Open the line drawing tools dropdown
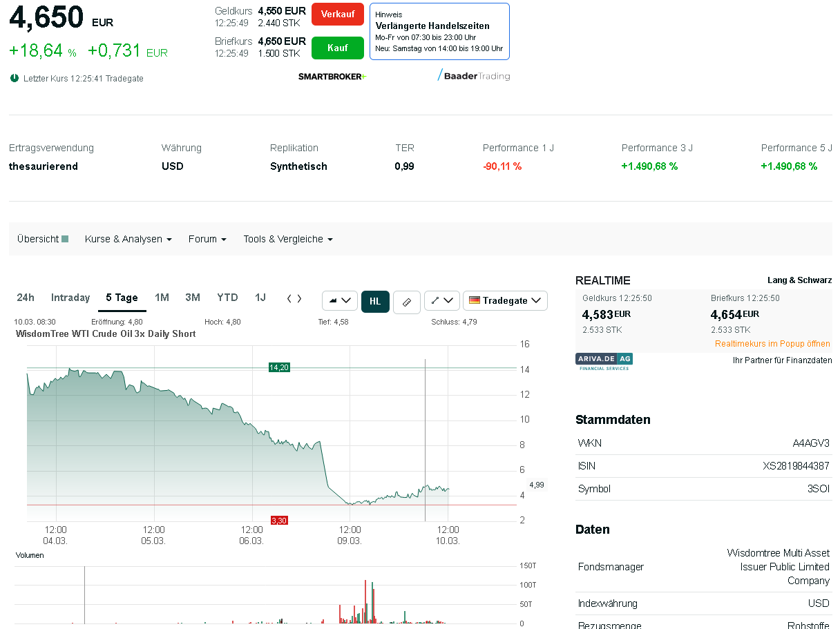 442,301
